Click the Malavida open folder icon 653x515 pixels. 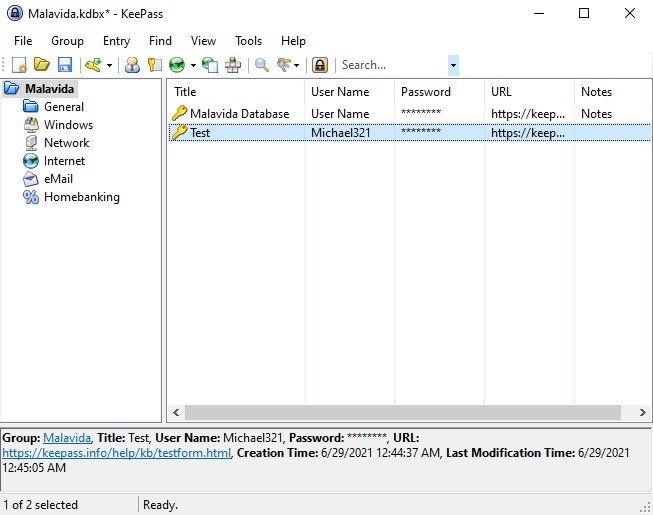tap(12, 88)
